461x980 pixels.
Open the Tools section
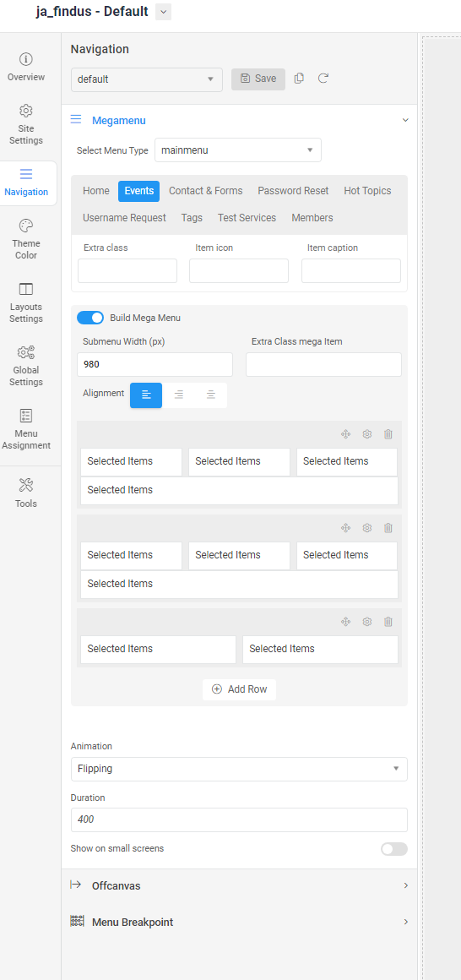(x=26, y=493)
